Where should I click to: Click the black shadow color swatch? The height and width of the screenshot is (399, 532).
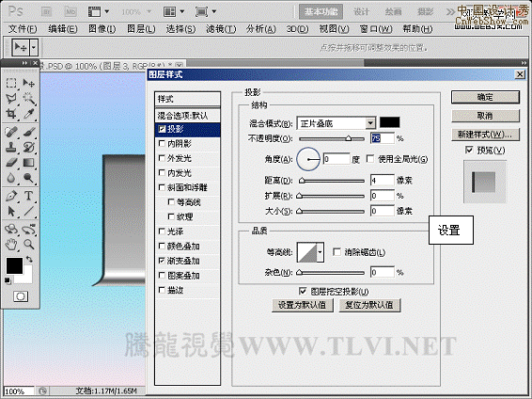[389, 122]
